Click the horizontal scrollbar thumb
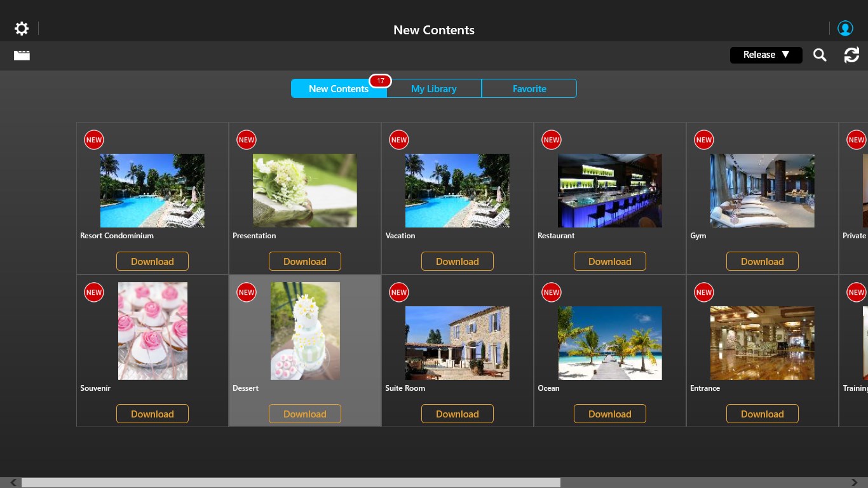The height and width of the screenshot is (488, 868). pos(291,483)
